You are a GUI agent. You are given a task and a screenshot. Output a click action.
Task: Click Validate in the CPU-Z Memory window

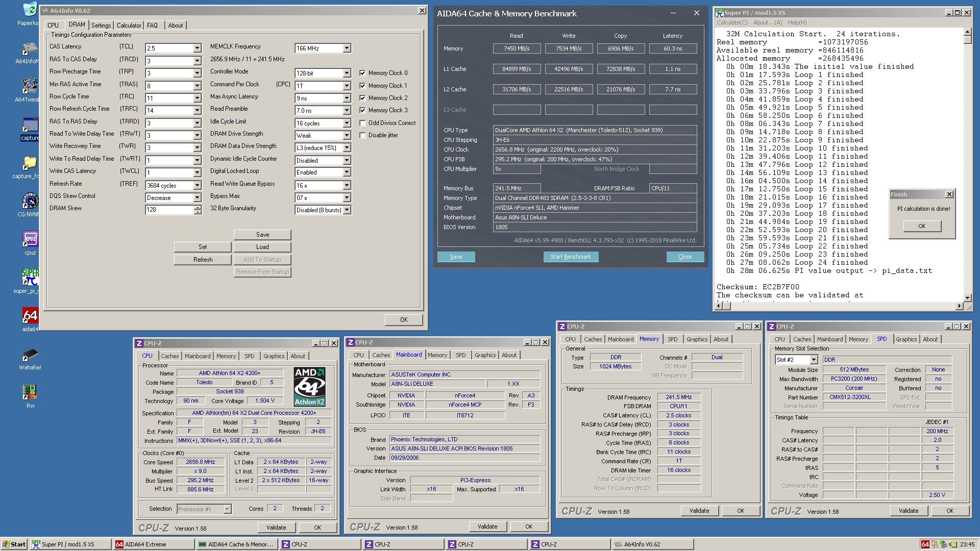click(x=699, y=511)
